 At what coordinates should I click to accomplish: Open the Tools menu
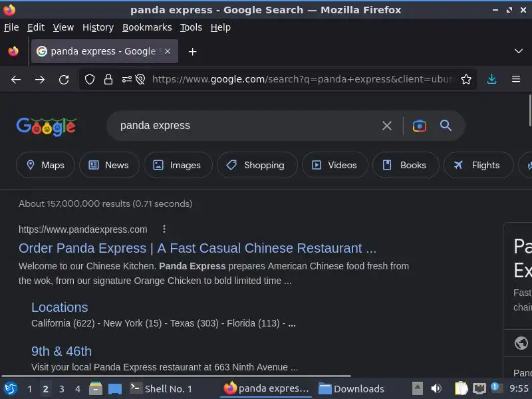191,27
